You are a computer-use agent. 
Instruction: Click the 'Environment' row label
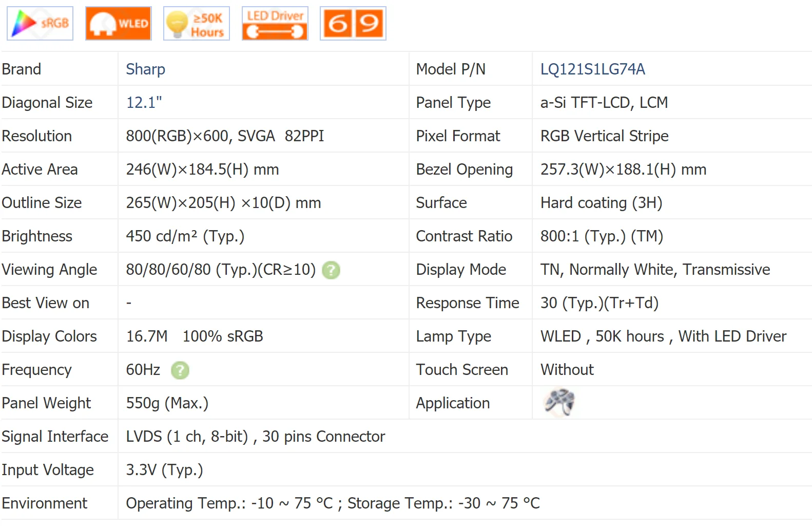pyautogui.click(x=45, y=503)
